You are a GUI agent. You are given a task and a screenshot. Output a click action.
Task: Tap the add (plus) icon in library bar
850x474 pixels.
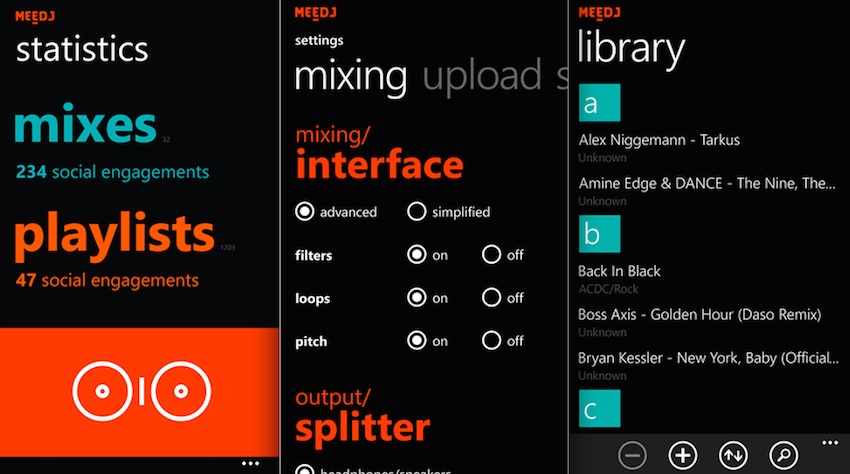(682, 456)
